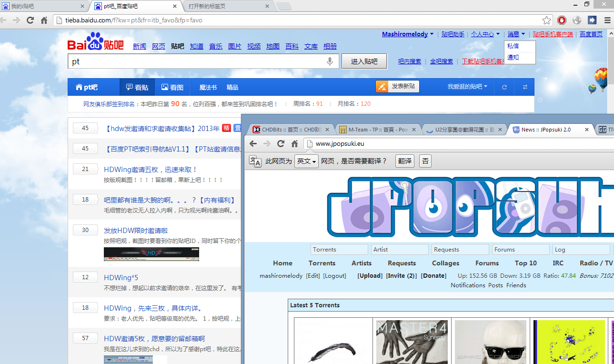Open the Mashiromelody account dropdown

408,34
